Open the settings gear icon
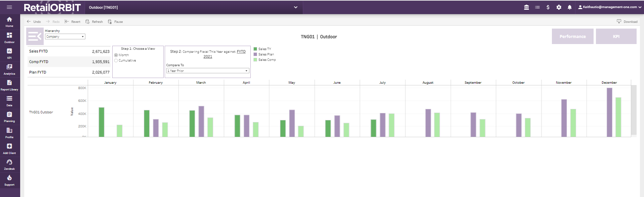Viewport: 644px width, 197px height. 559,7
